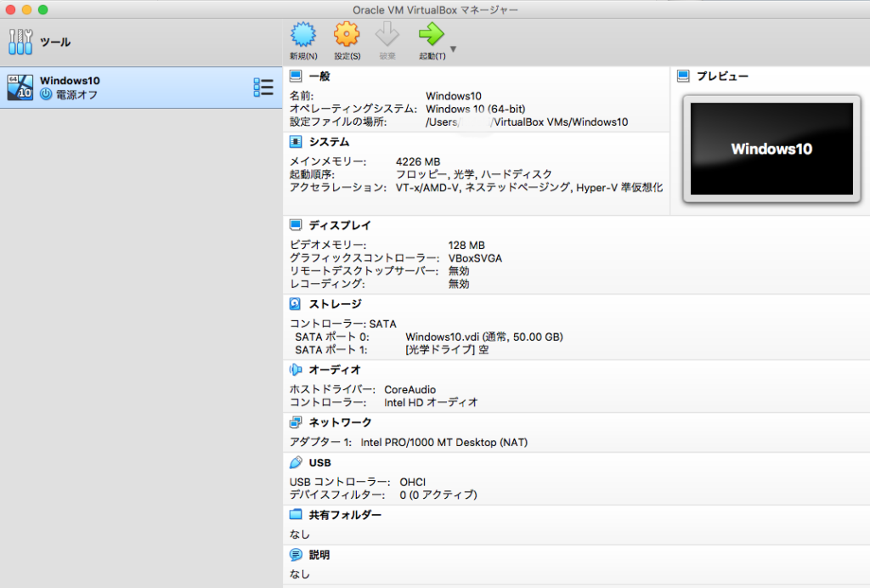
Task: Click the Shared Folders (共有フォルダー) folder icon
Action: [296, 515]
